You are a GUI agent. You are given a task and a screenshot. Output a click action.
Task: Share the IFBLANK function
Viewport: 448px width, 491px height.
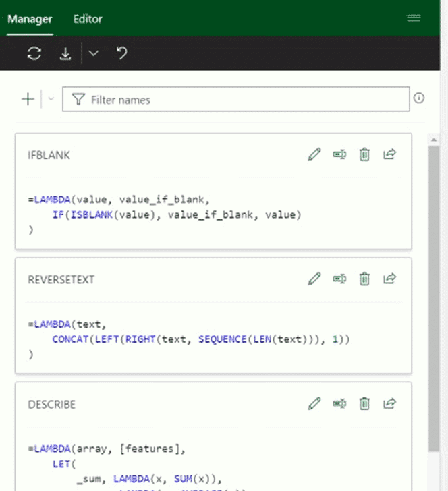(x=389, y=154)
